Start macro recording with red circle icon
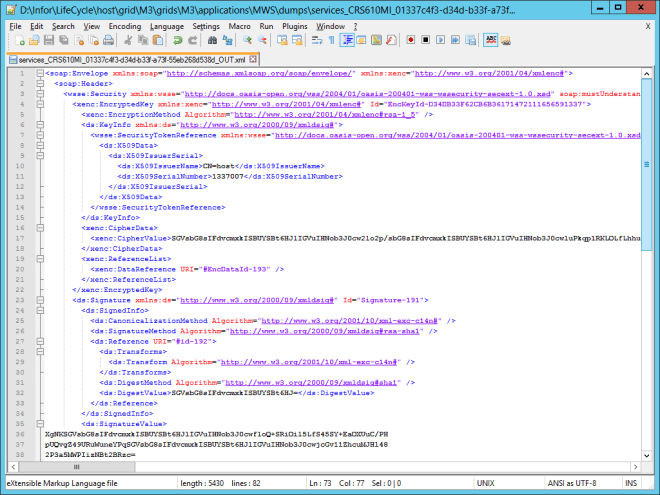Viewport: 660px width, 495px height. point(411,40)
